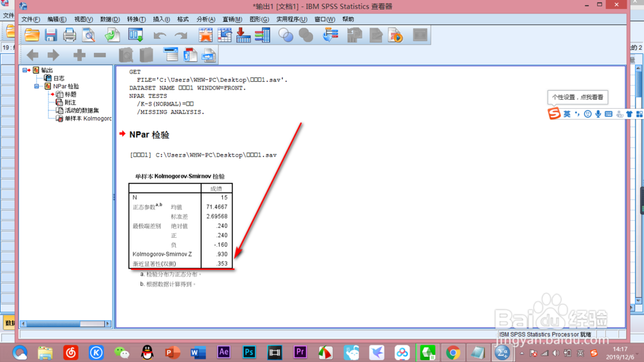This screenshot has width=644, height=362.
Task: Select 附注 in the outline tree
Action: point(70,102)
